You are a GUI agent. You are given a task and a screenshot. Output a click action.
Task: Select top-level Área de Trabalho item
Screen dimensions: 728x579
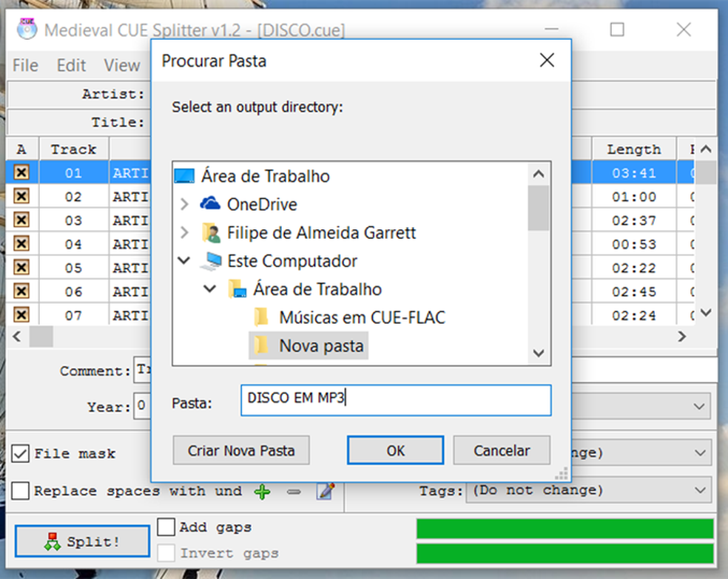pyautogui.click(x=265, y=176)
